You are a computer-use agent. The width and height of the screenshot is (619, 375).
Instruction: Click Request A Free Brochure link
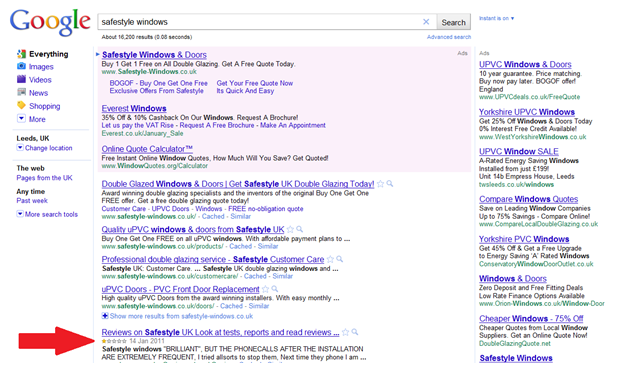217,125
